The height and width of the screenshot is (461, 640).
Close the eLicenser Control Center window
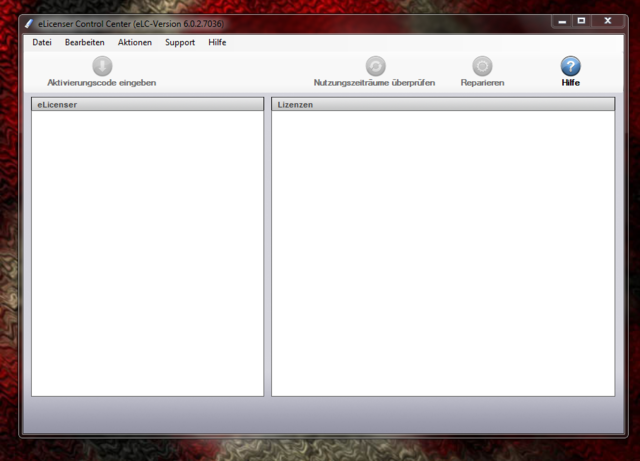point(608,21)
